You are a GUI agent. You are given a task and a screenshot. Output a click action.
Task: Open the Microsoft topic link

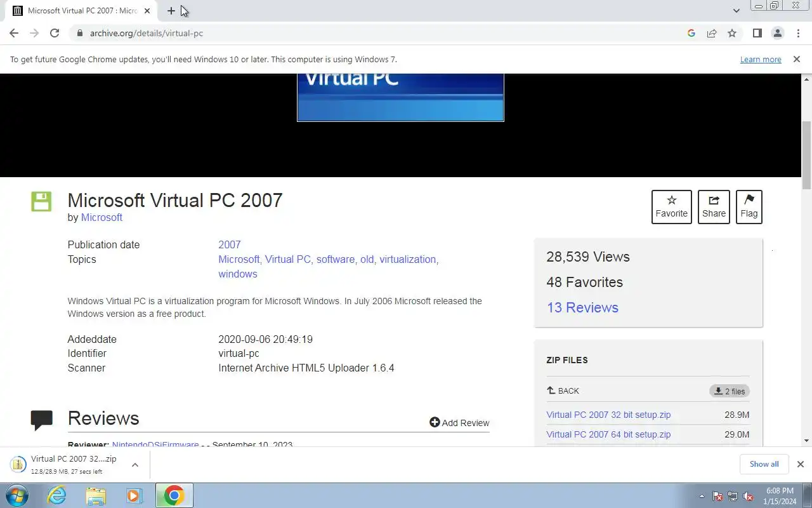click(x=239, y=259)
